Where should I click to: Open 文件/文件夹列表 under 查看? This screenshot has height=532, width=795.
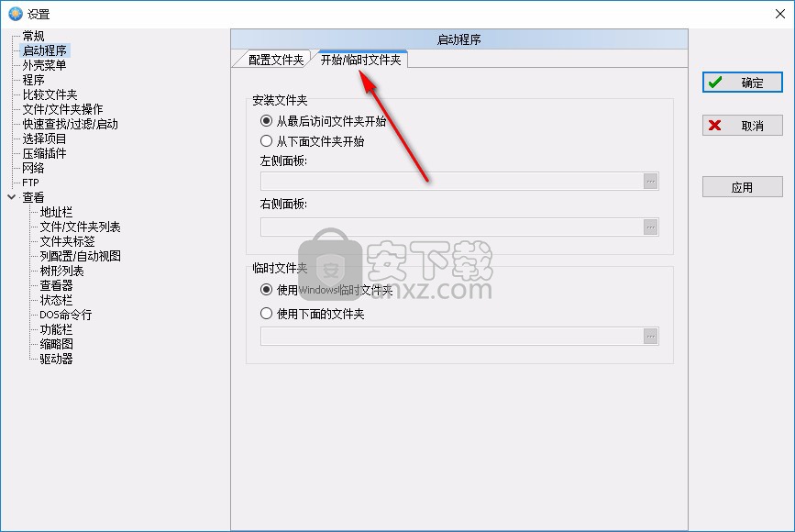[80, 227]
